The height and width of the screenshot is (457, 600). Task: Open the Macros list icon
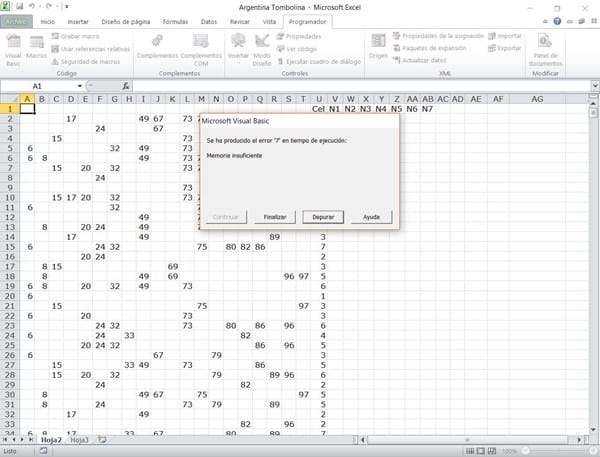point(36,48)
